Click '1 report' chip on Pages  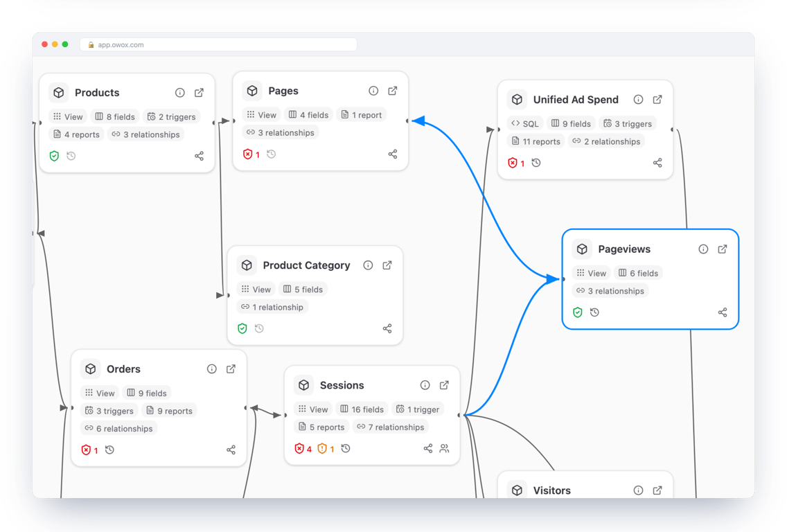[x=362, y=115]
